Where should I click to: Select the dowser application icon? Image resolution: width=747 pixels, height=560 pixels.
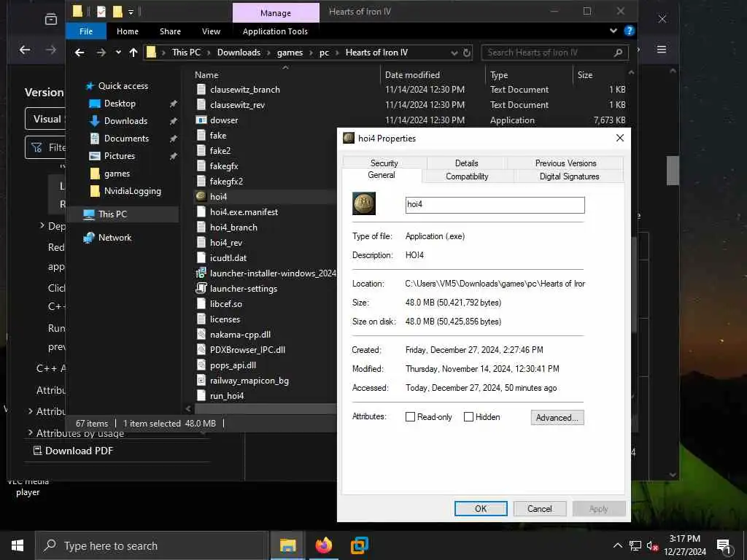pos(201,120)
